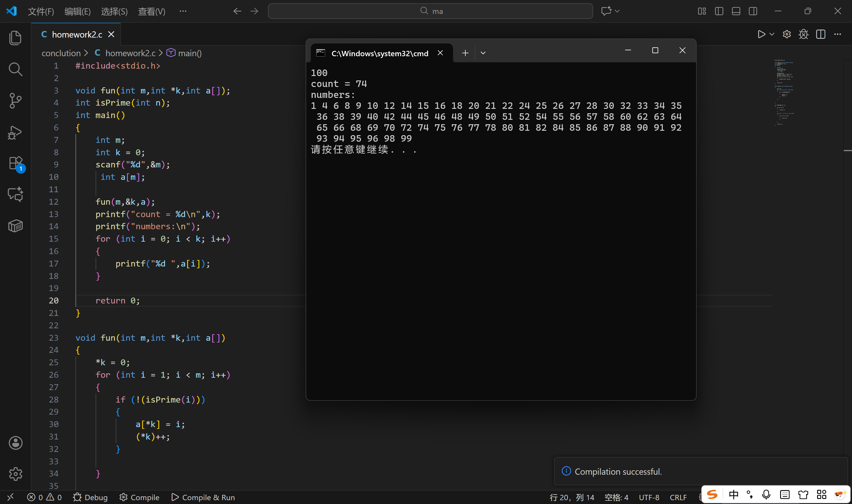Expand the run button dropdown arrow
This screenshot has width=852, height=504.
pyautogui.click(x=772, y=34)
